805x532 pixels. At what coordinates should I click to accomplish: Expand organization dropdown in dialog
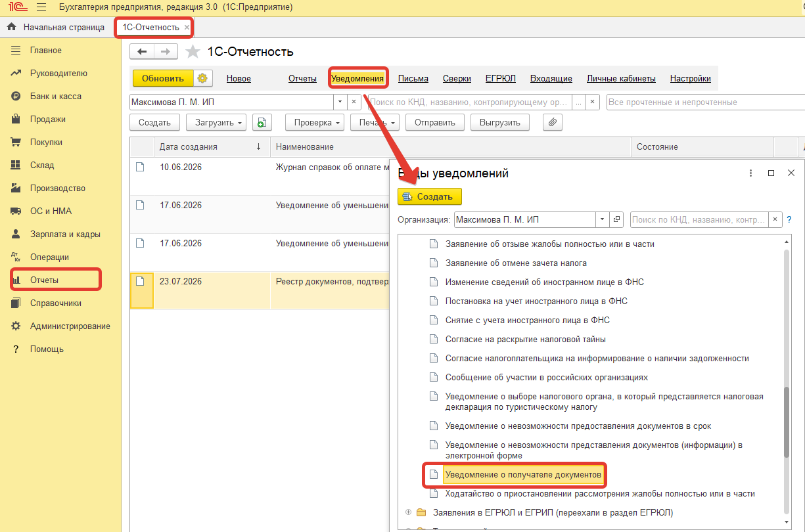coord(603,220)
